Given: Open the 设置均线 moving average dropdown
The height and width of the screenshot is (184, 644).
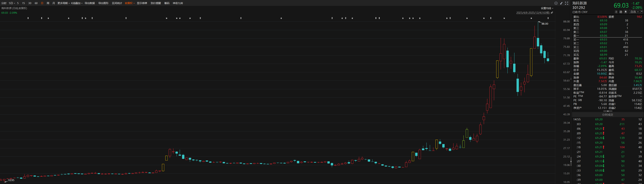Looking at the screenshot, I should [x=547, y=8].
